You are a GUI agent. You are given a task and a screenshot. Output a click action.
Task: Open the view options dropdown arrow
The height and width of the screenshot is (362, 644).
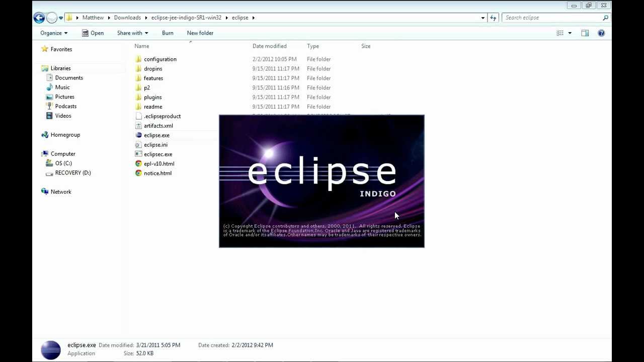point(570,33)
